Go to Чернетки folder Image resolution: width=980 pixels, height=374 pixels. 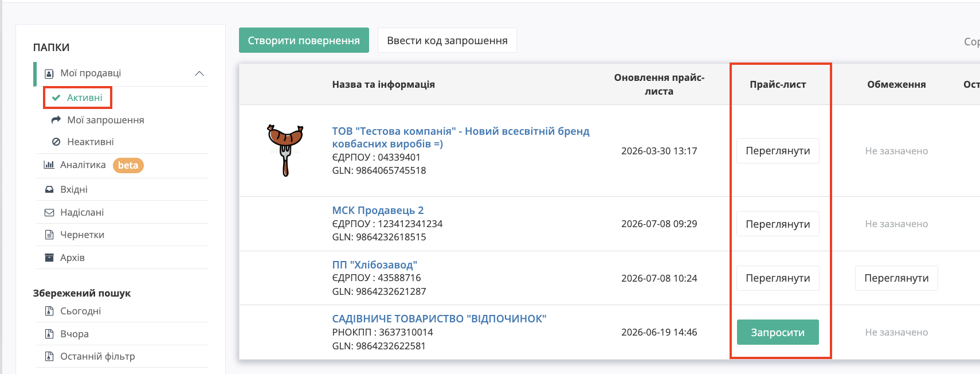tap(82, 235)
